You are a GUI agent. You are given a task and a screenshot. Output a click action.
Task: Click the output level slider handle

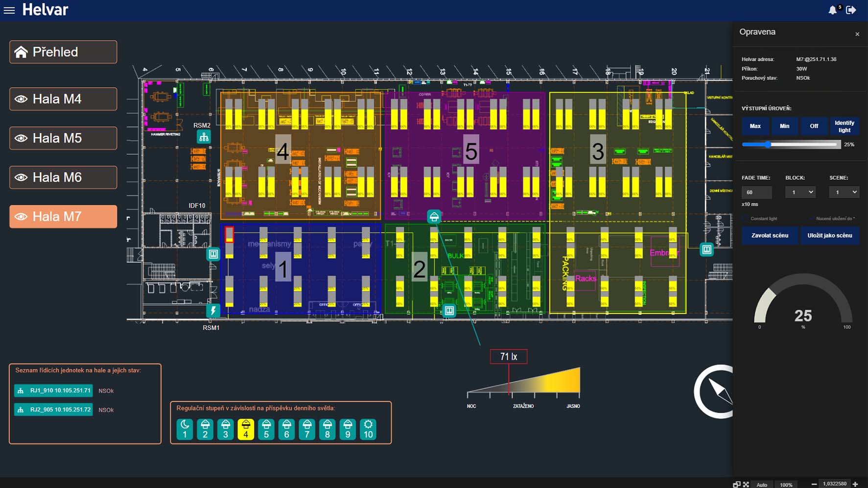point(768,145)
